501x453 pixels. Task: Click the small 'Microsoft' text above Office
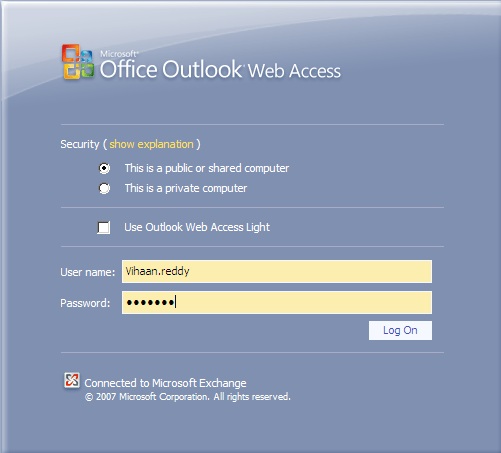pos(119,54)
